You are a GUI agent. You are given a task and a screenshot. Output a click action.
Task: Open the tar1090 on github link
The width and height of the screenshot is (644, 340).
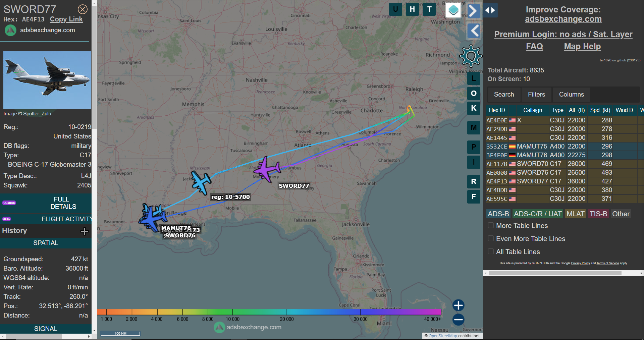(x=620, y=60)
